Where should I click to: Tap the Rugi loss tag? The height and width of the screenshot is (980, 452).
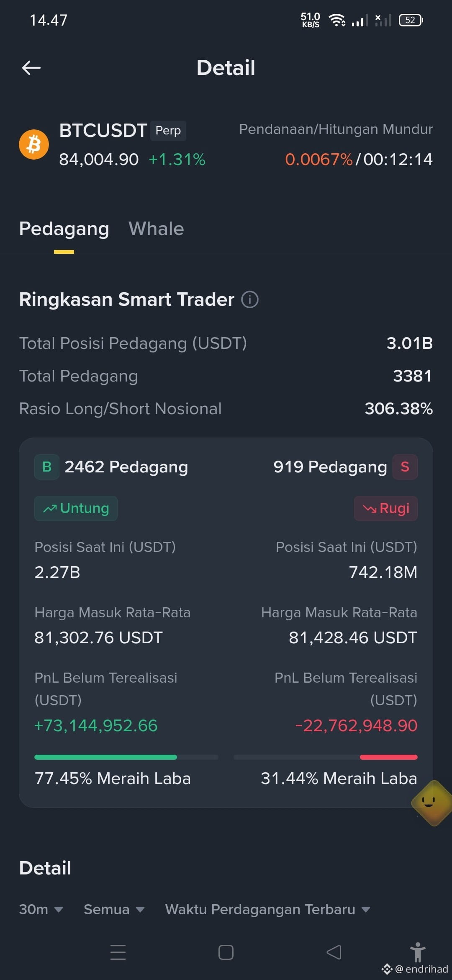click(386, 508)
